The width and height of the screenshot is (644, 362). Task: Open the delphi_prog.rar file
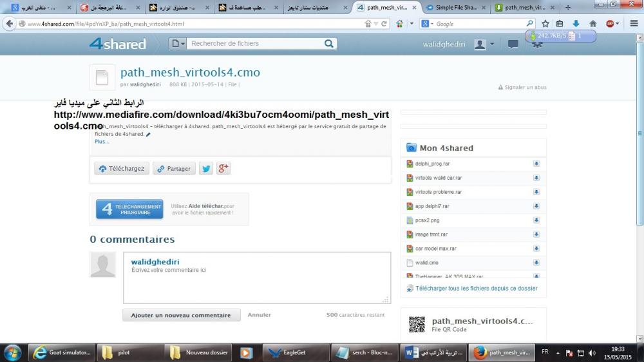click(x=432, y=164)
